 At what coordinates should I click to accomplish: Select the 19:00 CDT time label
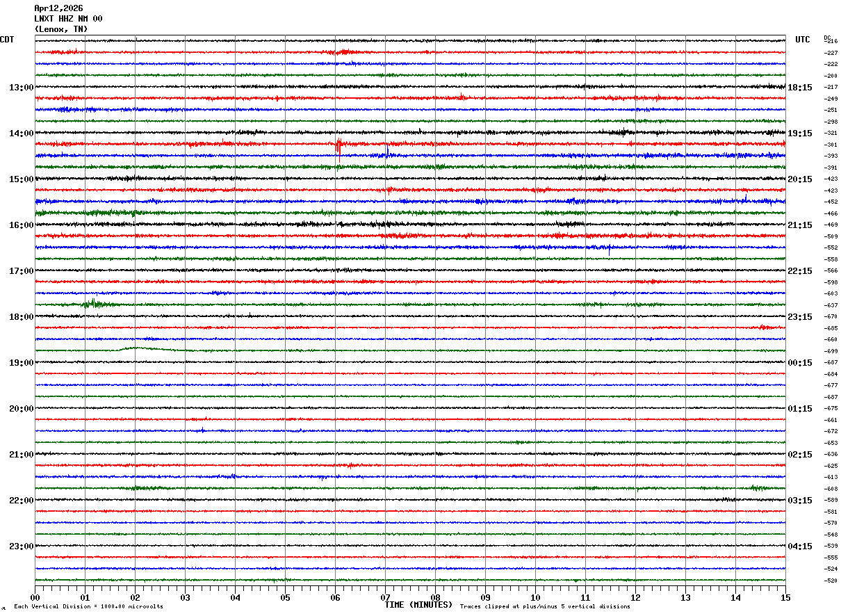[x=21, y=363]
